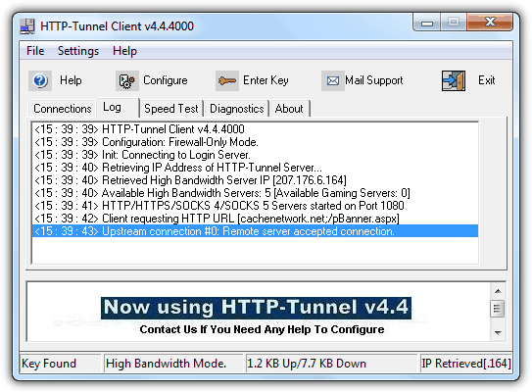Open Configure via the gear icon
The width and height of the screenshot is (532, 392).
pyautogui.click(x=127, y=80)
